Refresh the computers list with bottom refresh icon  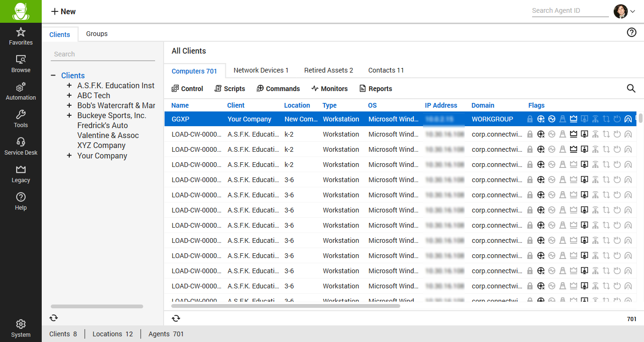coord(176,318)
